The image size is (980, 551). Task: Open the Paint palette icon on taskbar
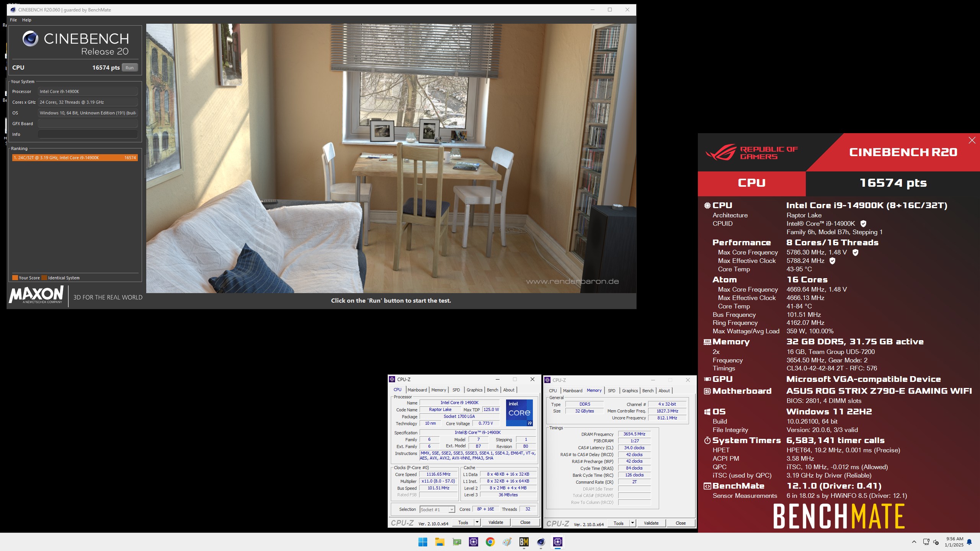tap(507, 542)
